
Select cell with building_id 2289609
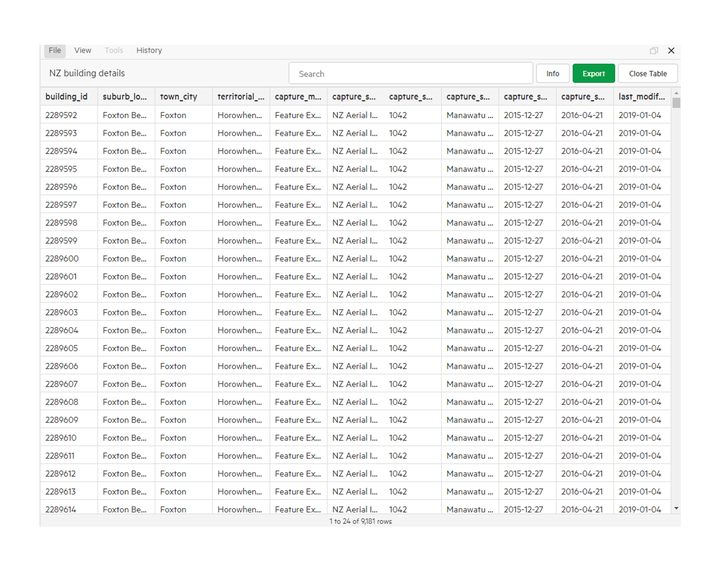click(68, 420)
